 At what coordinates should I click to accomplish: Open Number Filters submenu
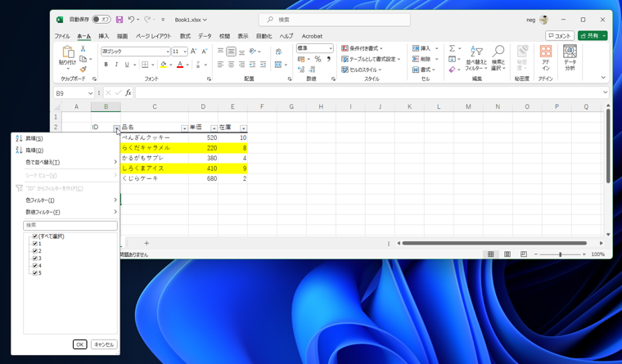pyautogui.click(x=65, y=212)
